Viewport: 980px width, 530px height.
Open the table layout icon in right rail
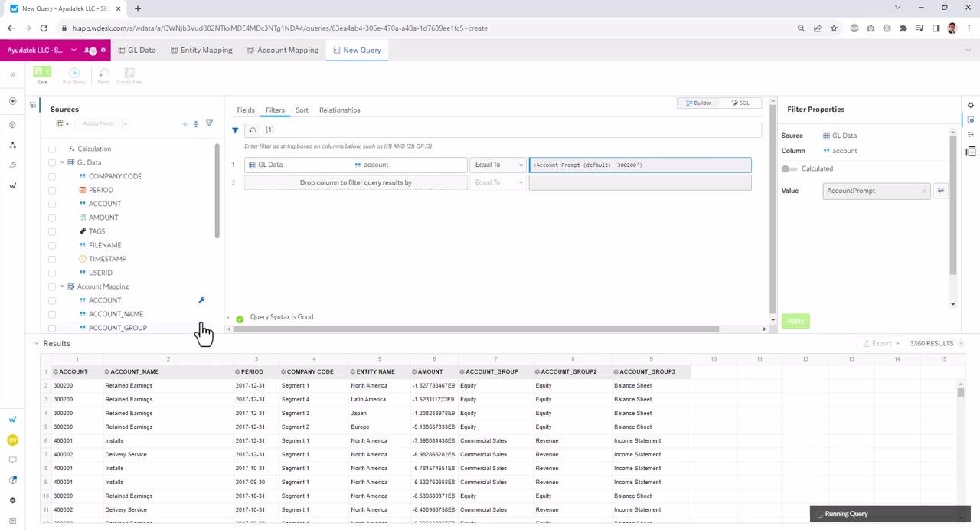(x=971, y=151)
